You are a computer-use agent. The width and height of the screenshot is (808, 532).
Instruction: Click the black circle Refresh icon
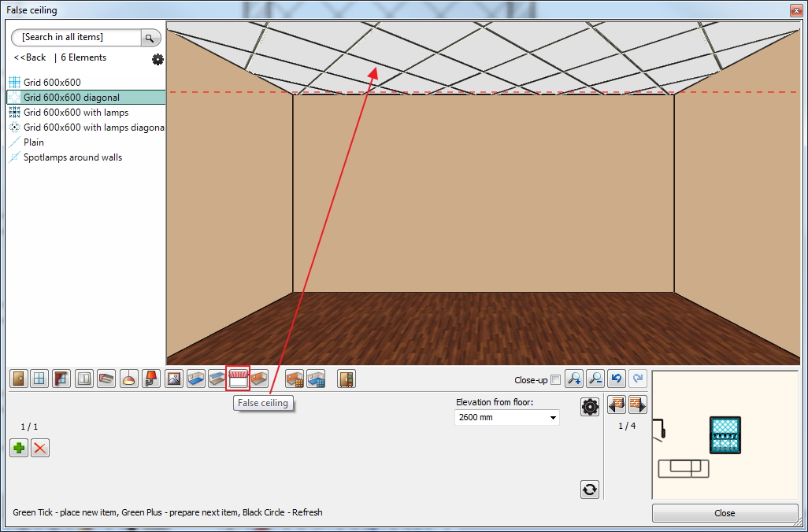pyautogui.click(x=590, y=490)
